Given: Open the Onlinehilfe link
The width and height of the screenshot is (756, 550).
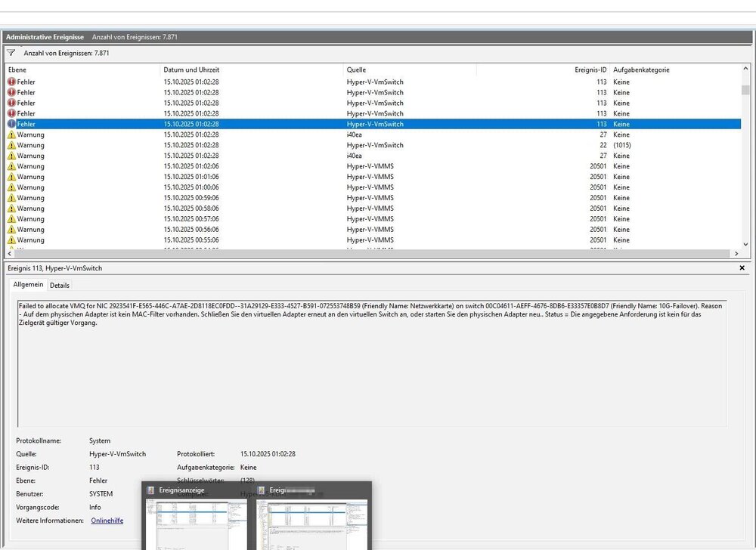Looking at the screenshot, I should [107, 521].
